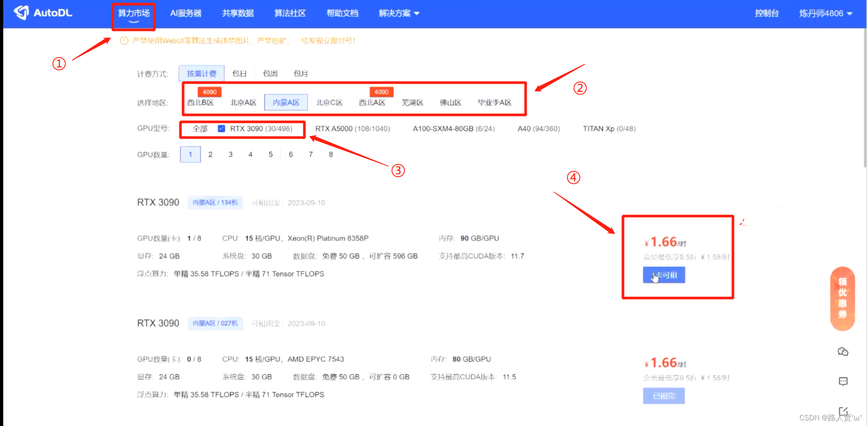Open the 帮助文档 menu item
868x426 pixels.
click(x=342, y=13)
